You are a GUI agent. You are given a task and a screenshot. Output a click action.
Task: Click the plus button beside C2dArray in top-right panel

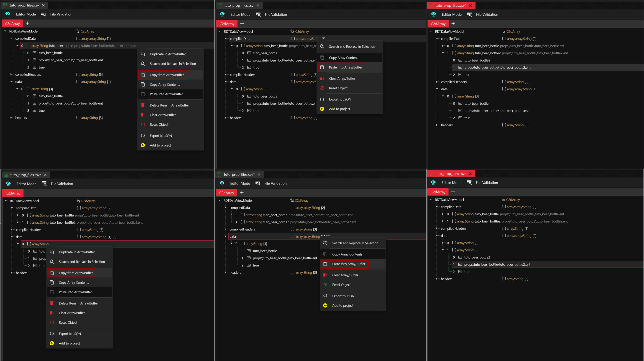coord(453,24)
